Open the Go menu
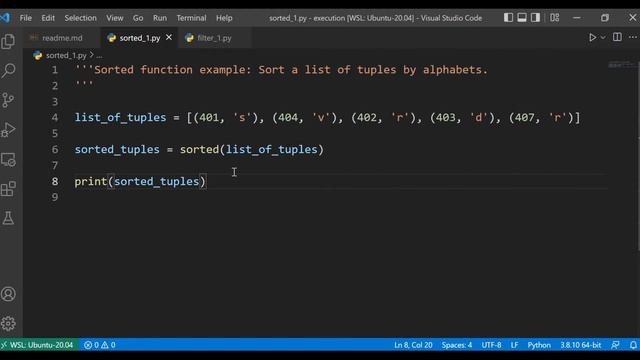The height and width of the screenshot is (360, 640). coord(138,18)
